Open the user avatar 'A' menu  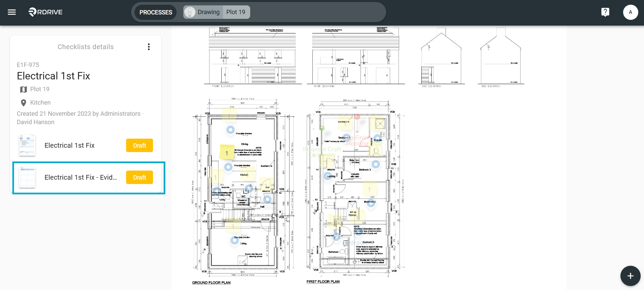[630, 12]
